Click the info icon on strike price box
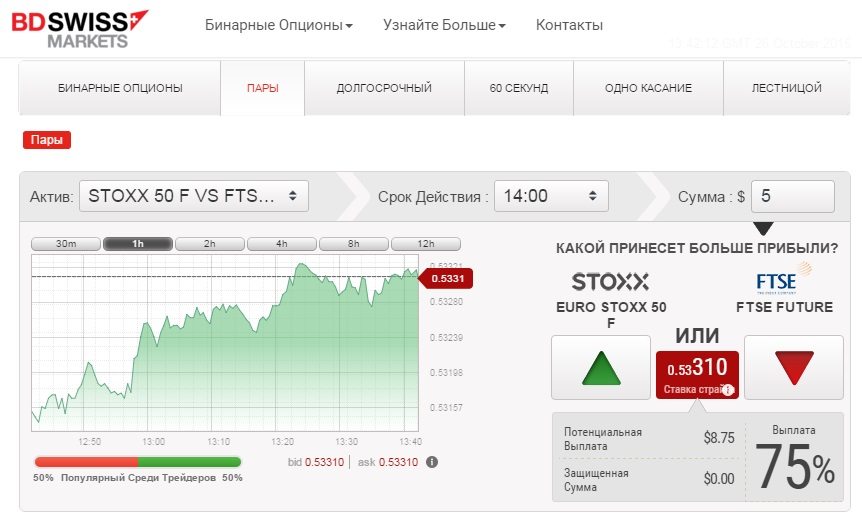Screen dimensions: 862x518 click(x=728, y=390)
